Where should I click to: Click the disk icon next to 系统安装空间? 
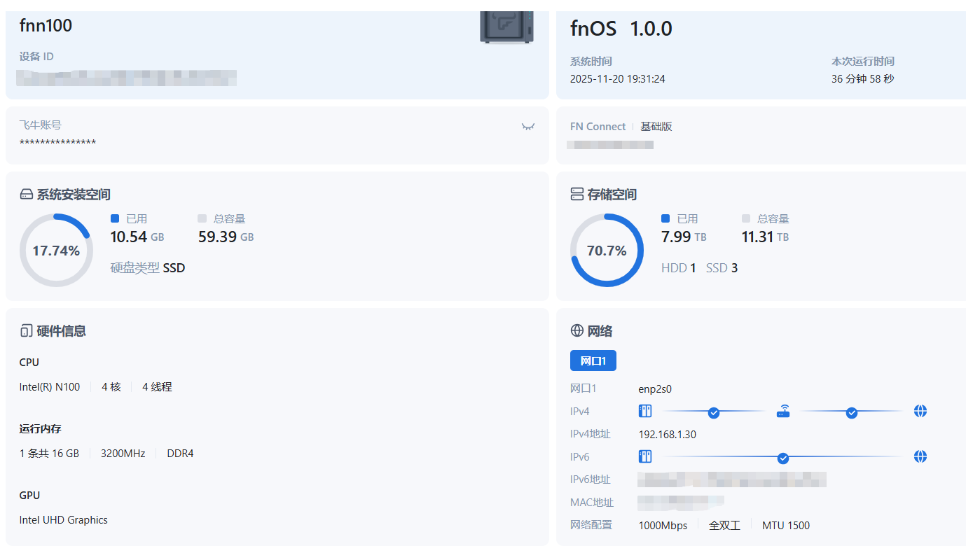27,194
